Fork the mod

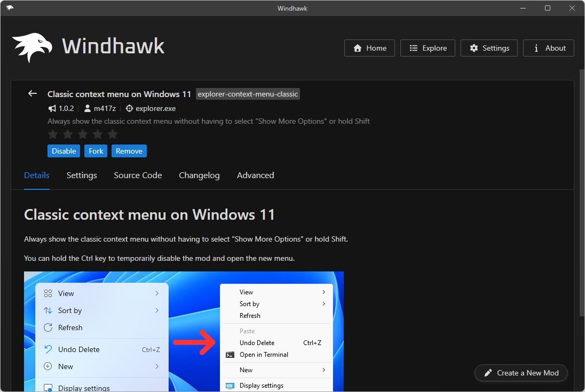tap(96, 151)
